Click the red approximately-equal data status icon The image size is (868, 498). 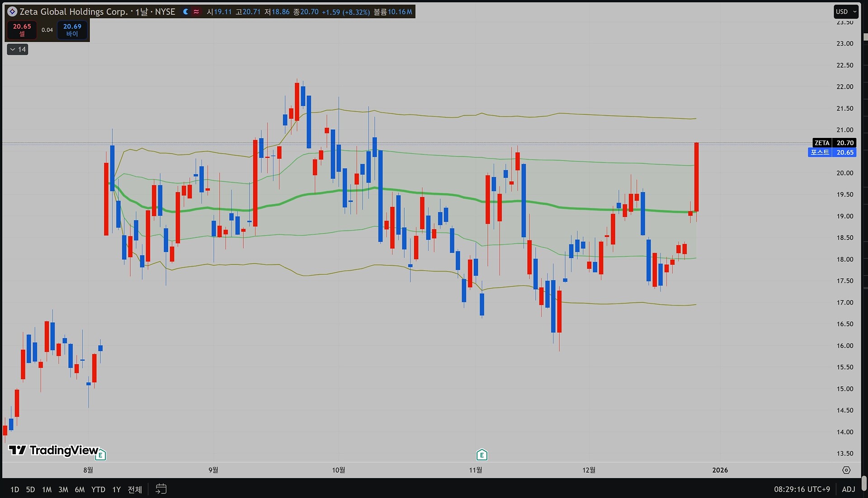(x=196, y=12)
